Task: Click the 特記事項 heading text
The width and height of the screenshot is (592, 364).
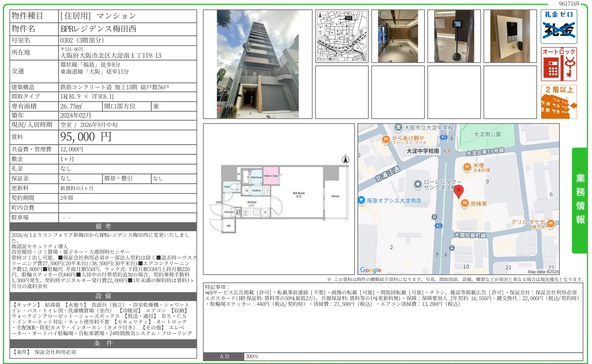Action: (x=217, y=287)
